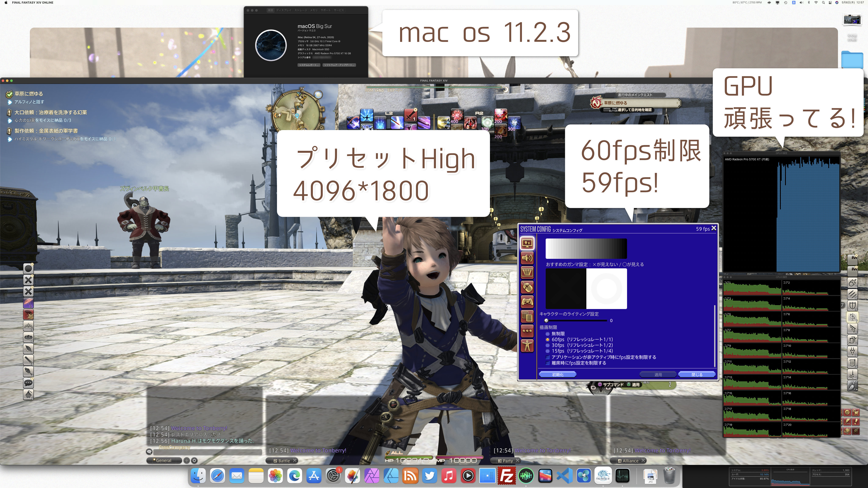Screen dimensions: 868x488
Task: Click objective アルフィノと話す in duty list
Action: click(x=29, y=102)
